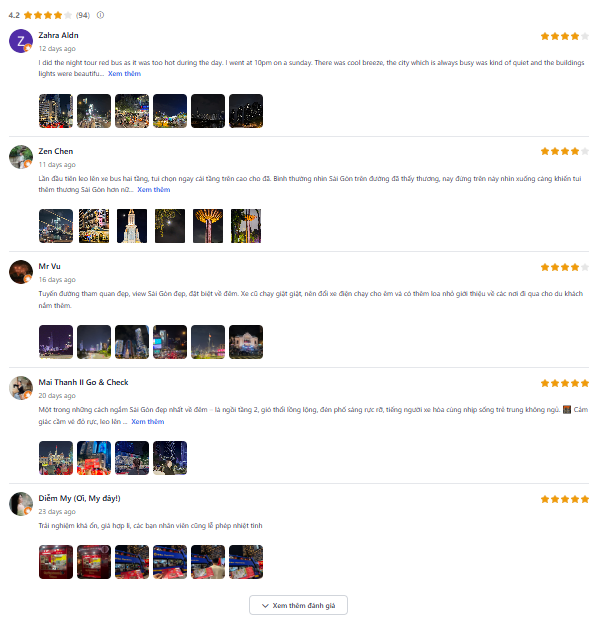Open Mai Thanh II Go & Check avatar
The height and width of the screenshot is (620, 599).
(21, 388)
